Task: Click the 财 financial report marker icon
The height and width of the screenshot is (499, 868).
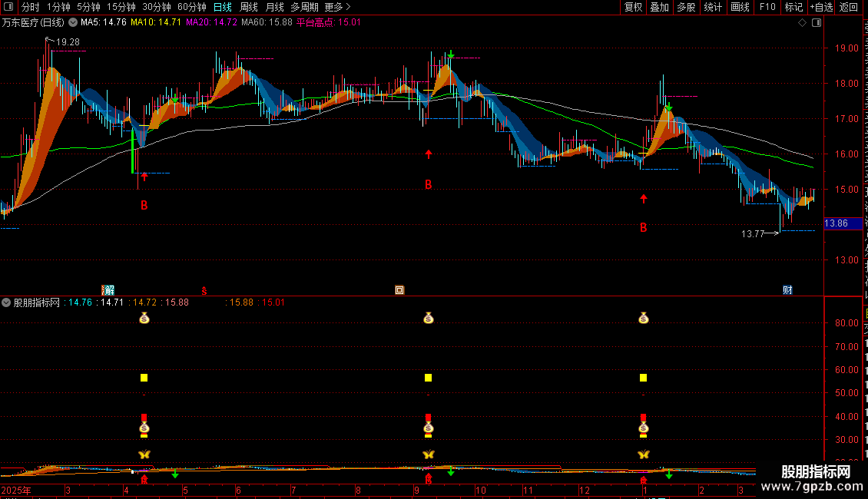Action: click(x=787, y=289)
